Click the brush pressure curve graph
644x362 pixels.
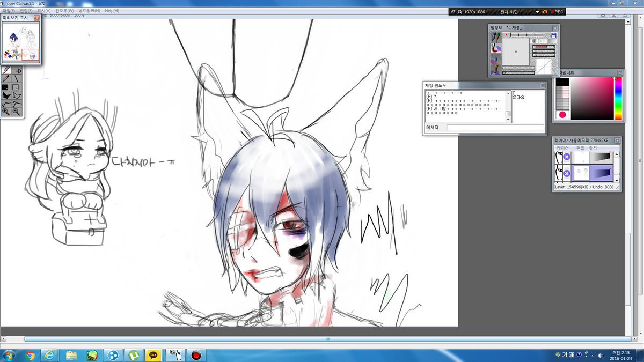coord(544,67)
